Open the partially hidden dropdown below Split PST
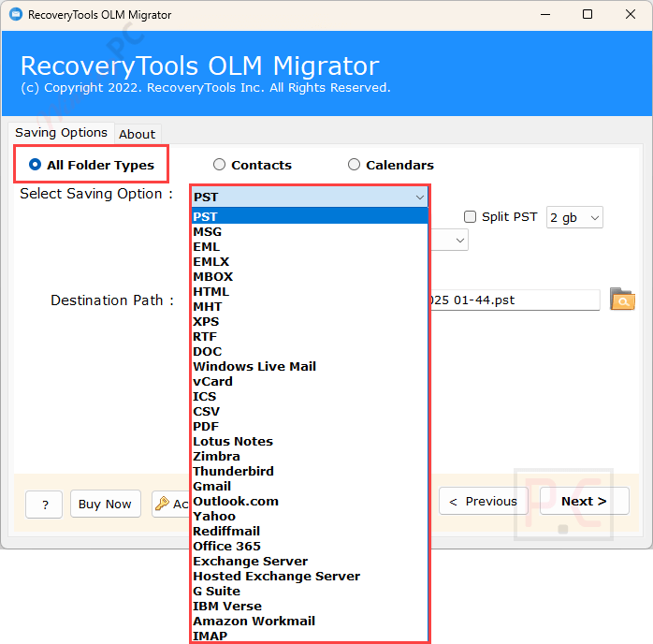The width and height of the screenshot is (653, 644). [449, 240]
